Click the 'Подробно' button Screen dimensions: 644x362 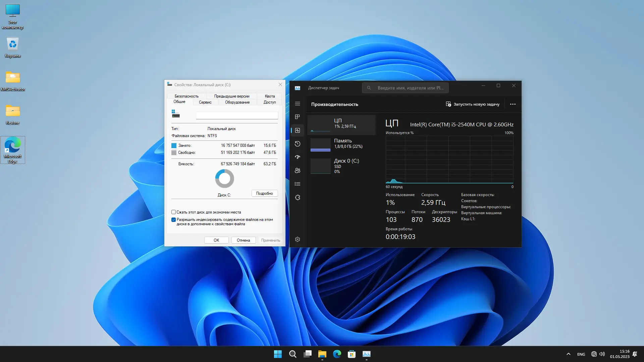click(264, 193)
